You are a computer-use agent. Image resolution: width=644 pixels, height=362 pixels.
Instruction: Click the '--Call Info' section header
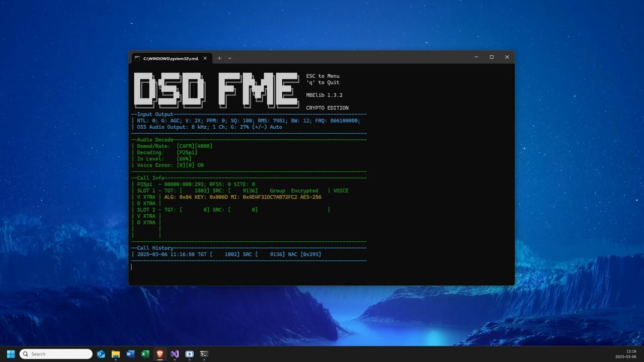pos(148,178)
